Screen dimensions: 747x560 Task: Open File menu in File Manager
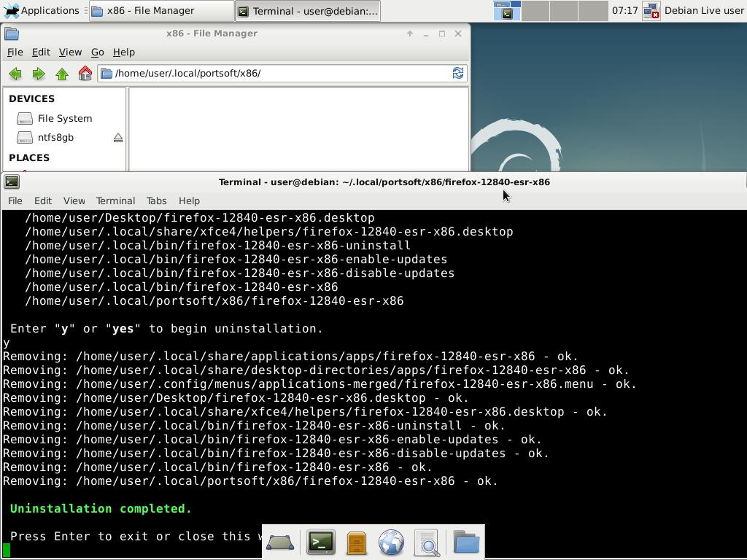click(x=15, y=52)
